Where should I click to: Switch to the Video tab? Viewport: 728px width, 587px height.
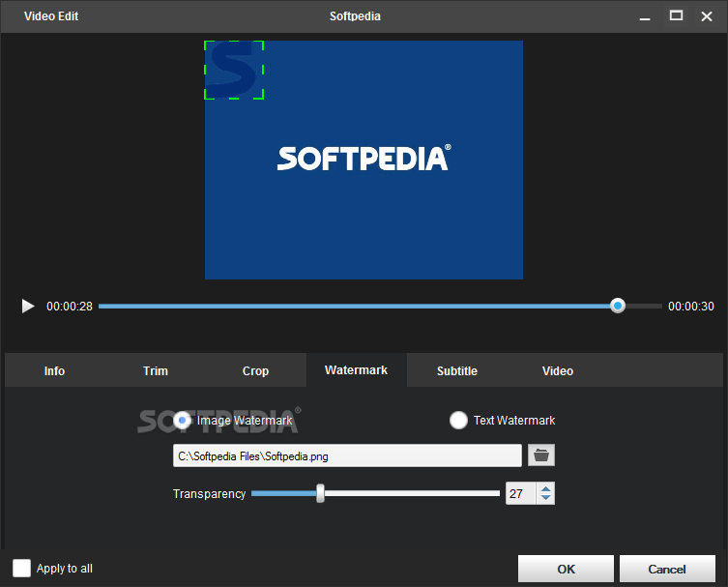(558, 370)
